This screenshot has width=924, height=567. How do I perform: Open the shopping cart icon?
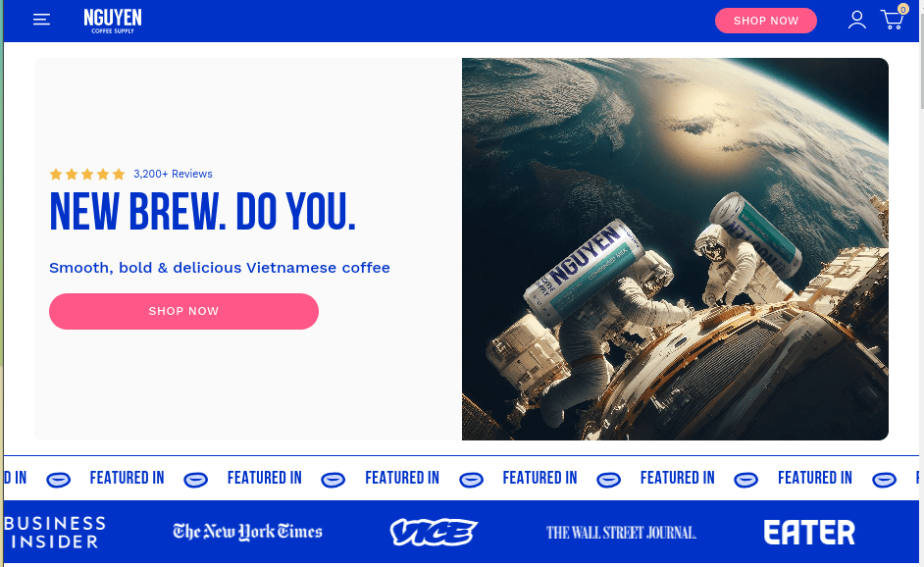(893, 20)
